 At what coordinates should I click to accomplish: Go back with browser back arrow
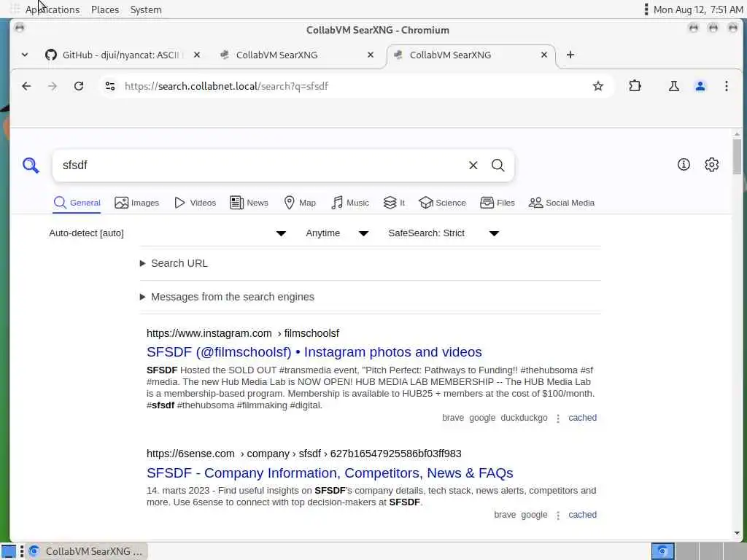tap(26, 86)
